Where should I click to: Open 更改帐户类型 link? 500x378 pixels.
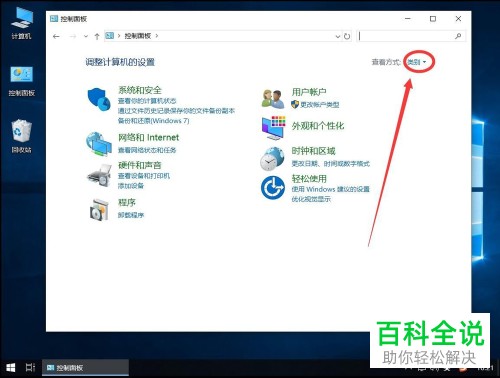[320, 105]
